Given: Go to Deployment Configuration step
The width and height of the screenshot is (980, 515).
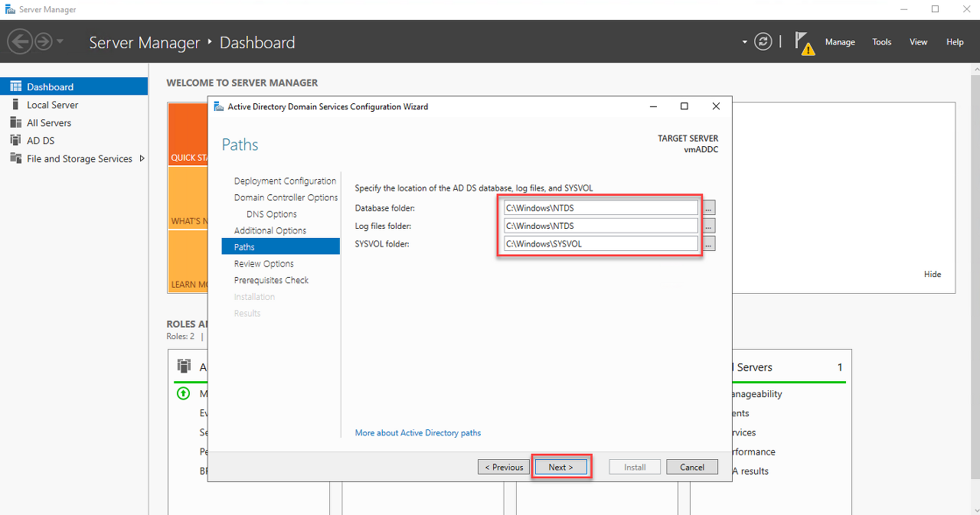Looking at the screenshot, I should click(x=285, y=181).
